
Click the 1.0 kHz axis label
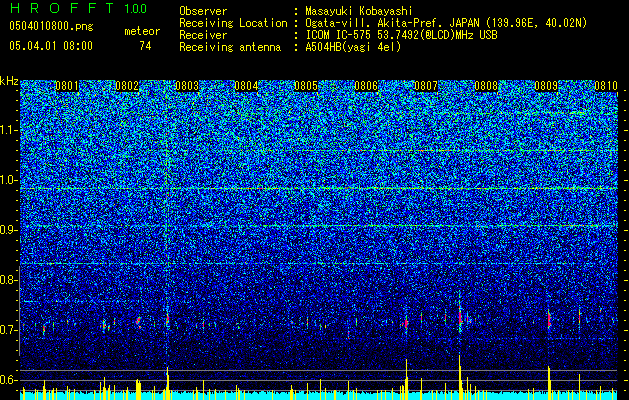9,180
